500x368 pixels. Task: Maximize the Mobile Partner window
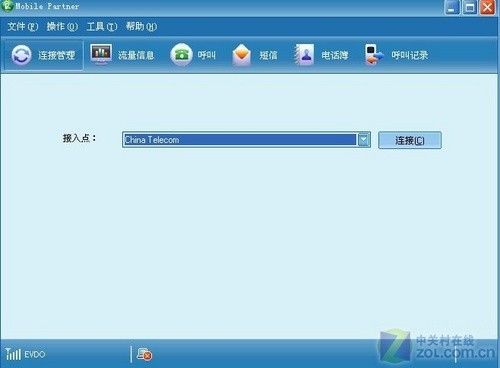pyautogui.click(x=470, y=7)
